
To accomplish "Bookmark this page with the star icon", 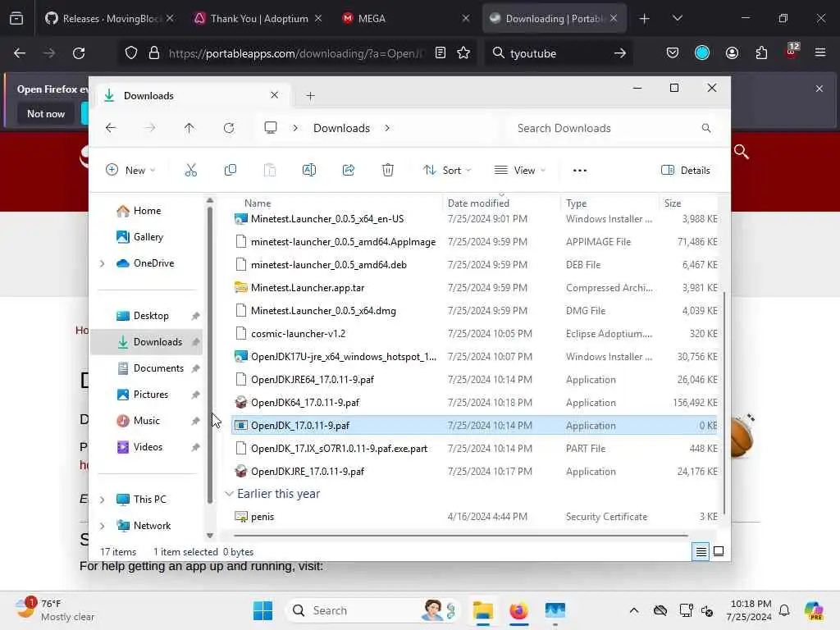I will tap(463, 53).
